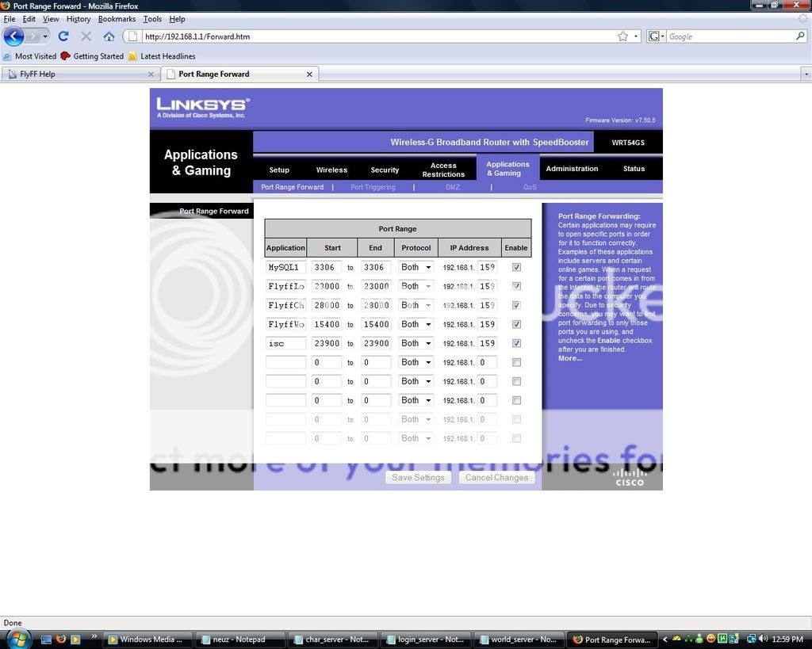Disable the MySQL1 port forward checkbox
This screenshot has width=812, height=649.
pos(516,268)
